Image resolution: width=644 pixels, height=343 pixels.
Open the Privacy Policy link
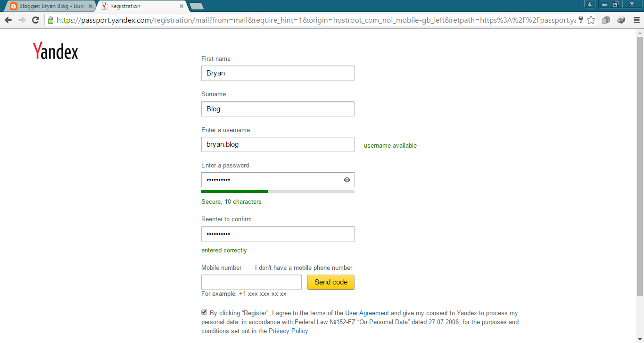[289, 331]
